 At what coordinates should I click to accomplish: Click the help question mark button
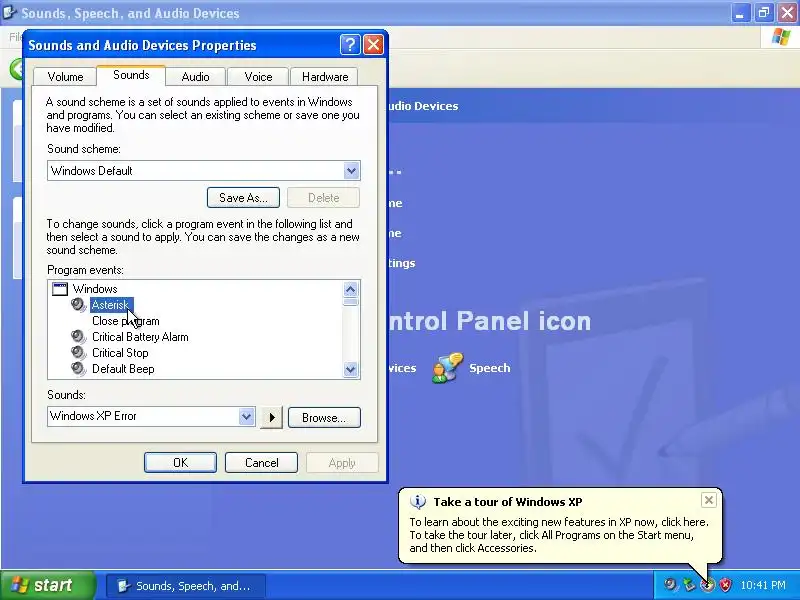pyautogui.click(x=350, y=45)
